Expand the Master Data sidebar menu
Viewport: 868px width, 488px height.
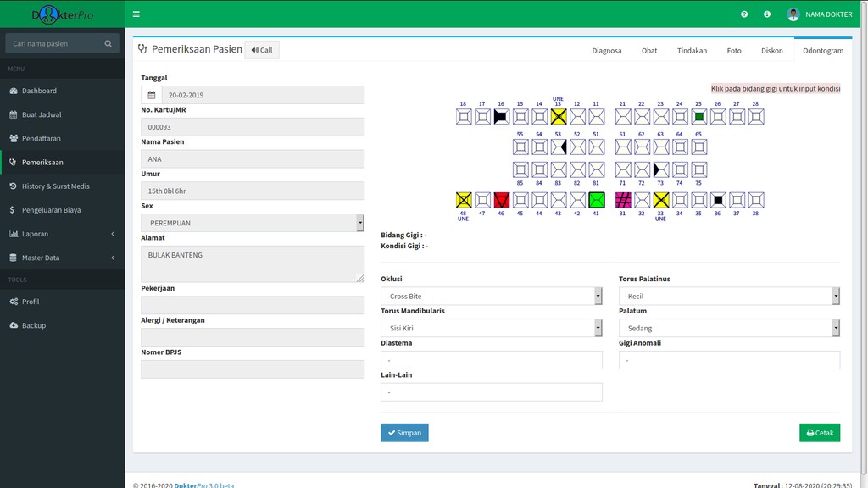click(62, 258)
